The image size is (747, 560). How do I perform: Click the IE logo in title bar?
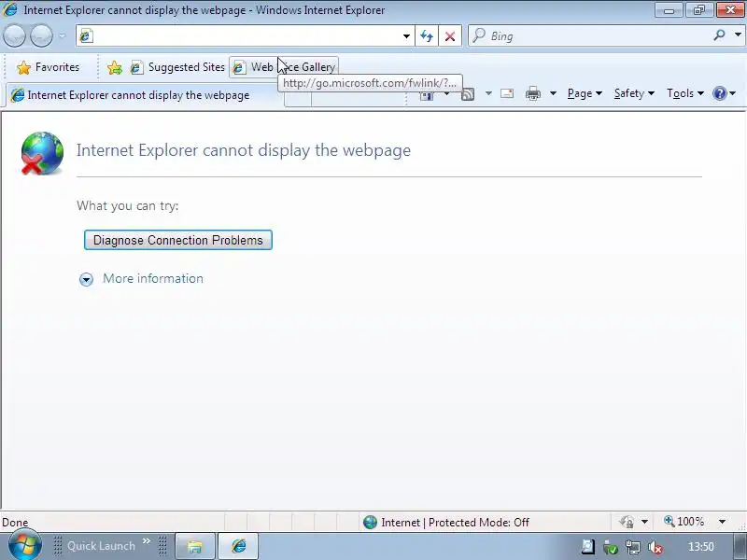(x=10, y=9)
